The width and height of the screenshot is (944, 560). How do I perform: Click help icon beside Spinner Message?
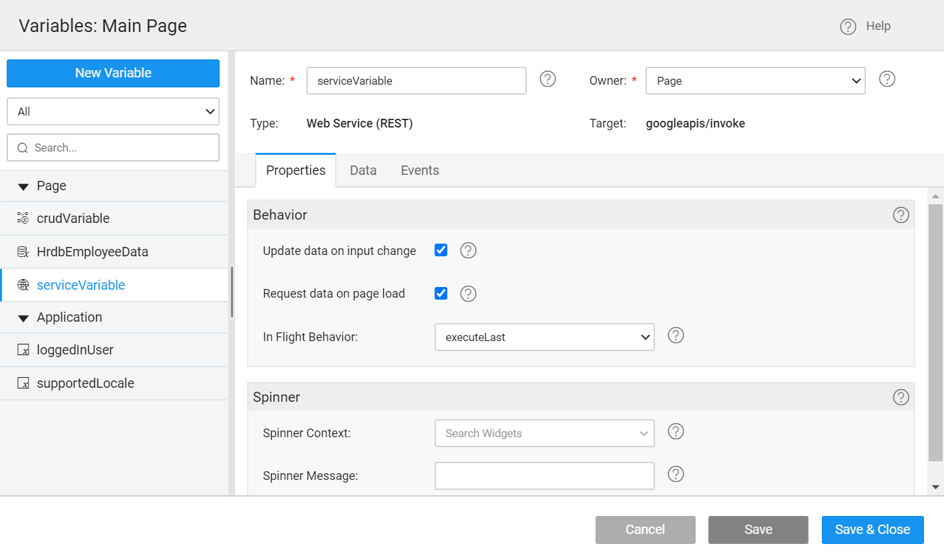pos(676,475)
